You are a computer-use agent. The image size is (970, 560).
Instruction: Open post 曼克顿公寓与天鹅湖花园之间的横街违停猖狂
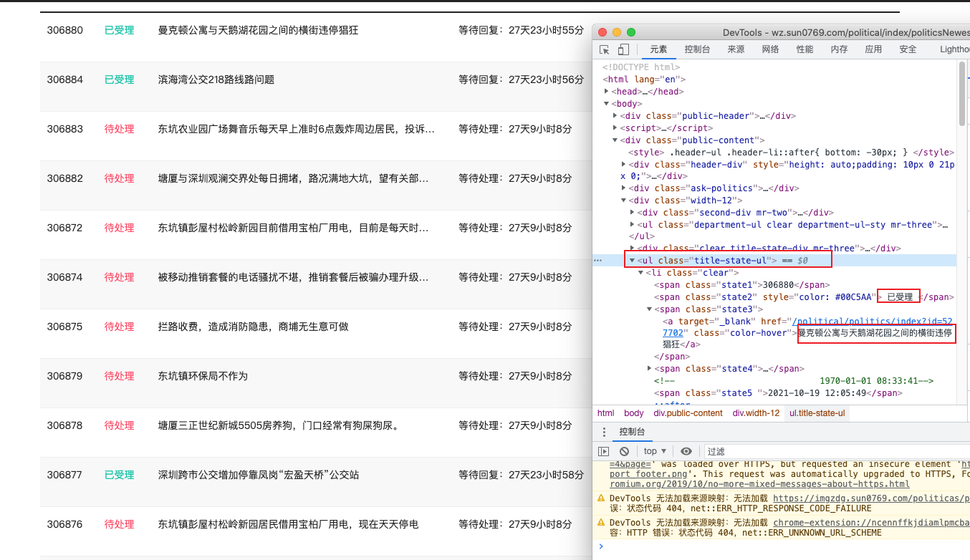pyautogui.click(x=258, y=30)
